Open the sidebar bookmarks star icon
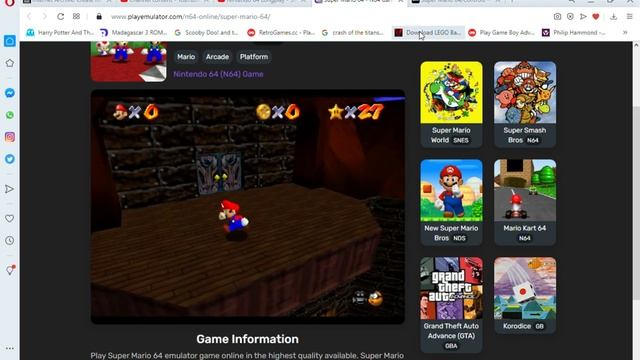640x360 pixels. pyautogui.click(x=10, y=63)
